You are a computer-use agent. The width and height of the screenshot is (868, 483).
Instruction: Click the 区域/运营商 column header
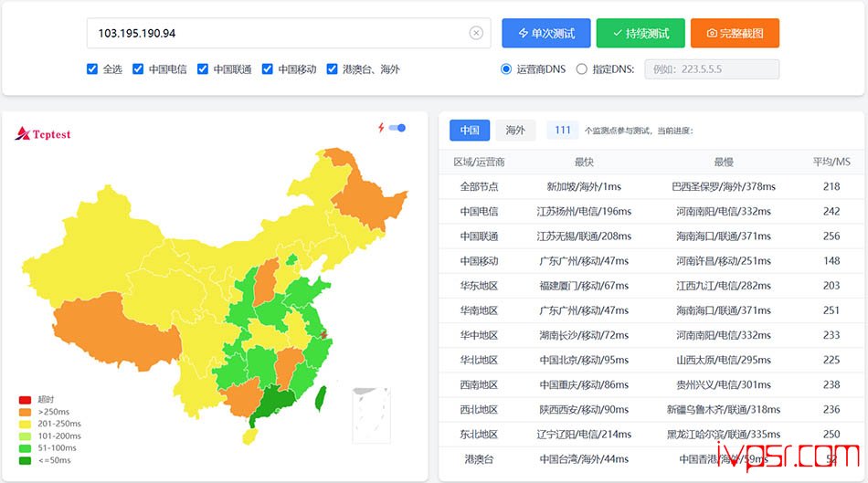pyautogui.click(x=479, y=163)
